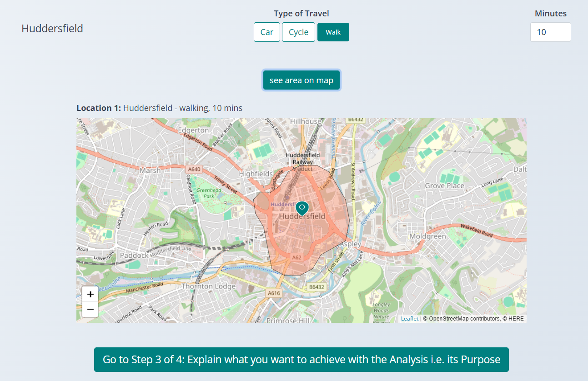Select Cycle travel type
Screen dimensions: 588x381
(298, 32)
